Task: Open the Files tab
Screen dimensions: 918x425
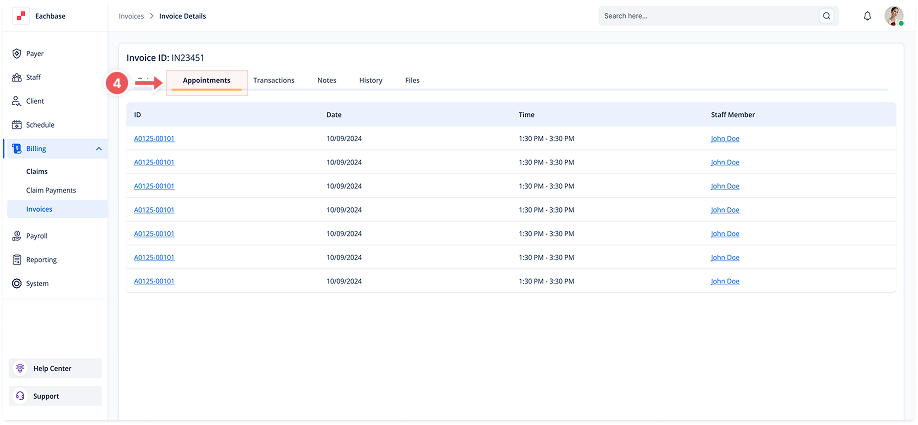Action: point(412,80)
